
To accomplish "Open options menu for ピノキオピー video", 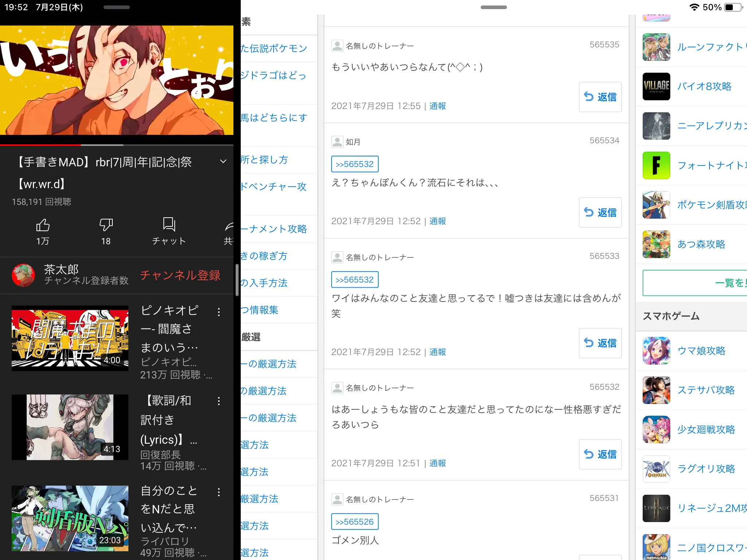I will pyautogui.click(x=219, y=312).
